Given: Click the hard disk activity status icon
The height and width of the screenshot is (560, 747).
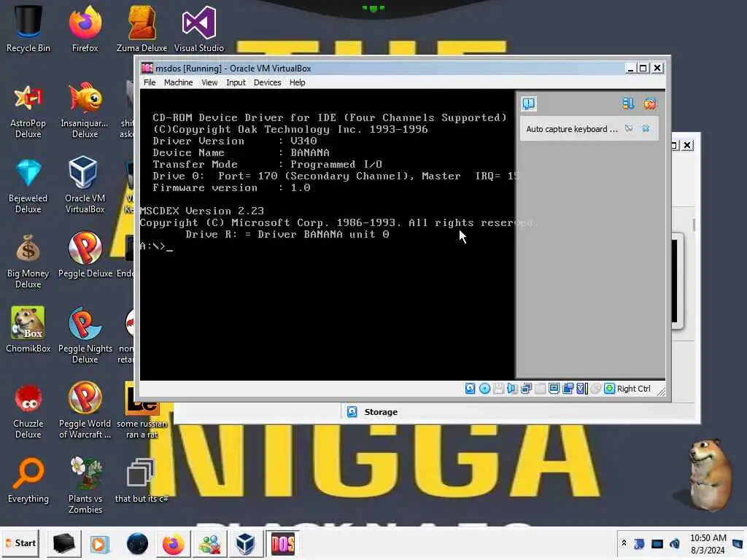Looking at the screenshot, I should pos(471,389).
